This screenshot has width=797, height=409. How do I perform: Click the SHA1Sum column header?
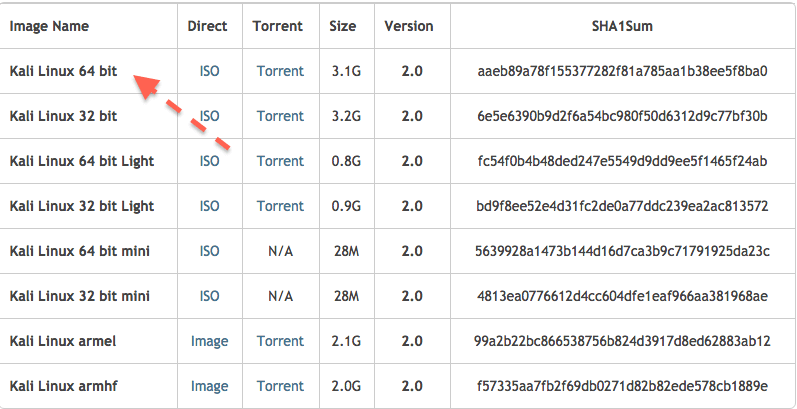[x=623, y=26]
